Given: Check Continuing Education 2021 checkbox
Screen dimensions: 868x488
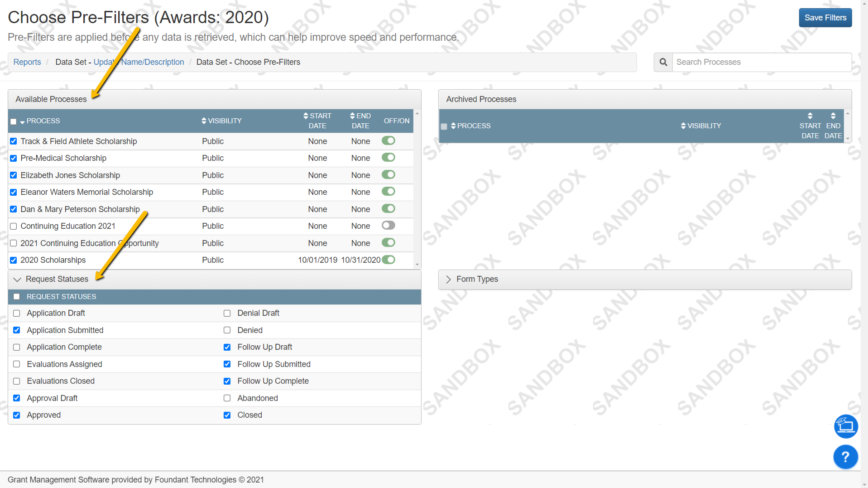Looking at the screenshot, I should point(14,226).
